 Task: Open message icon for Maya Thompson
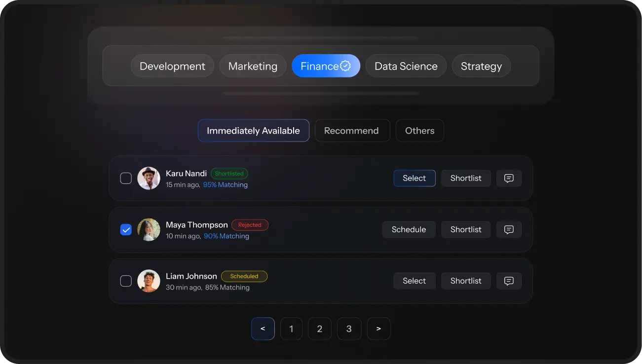tap(509, 230)
